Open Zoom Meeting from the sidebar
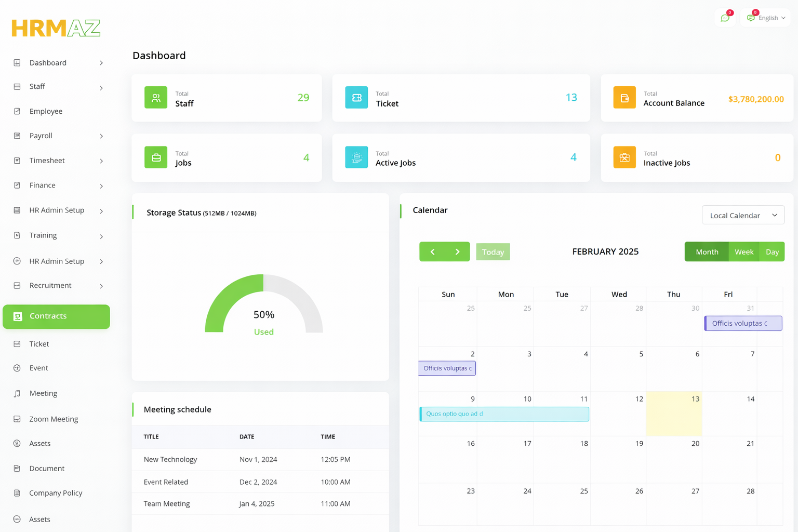798x532 pixels. click(54, 419)
